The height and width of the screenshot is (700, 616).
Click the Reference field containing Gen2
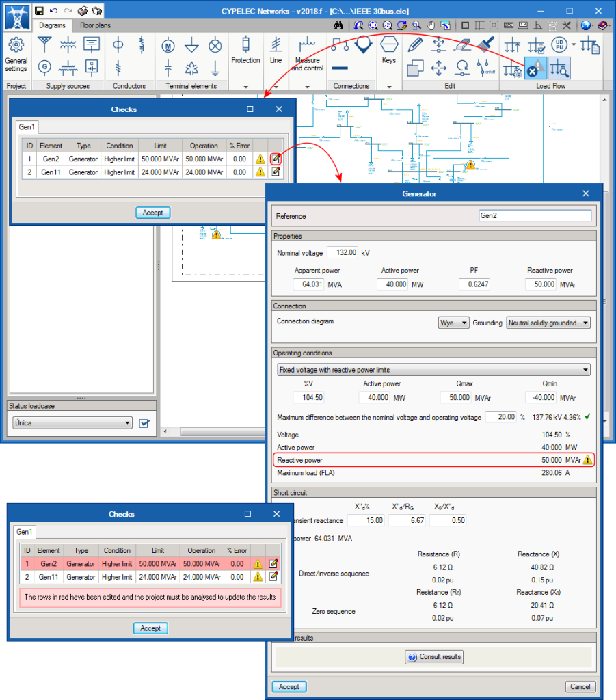pos(535,215)
